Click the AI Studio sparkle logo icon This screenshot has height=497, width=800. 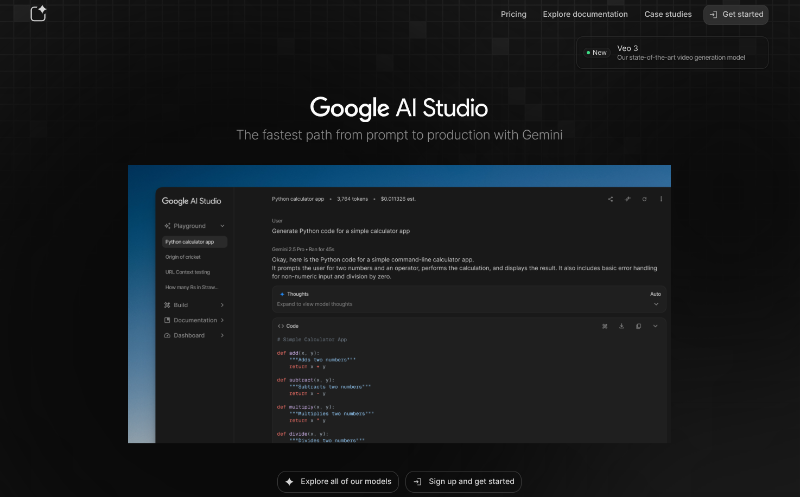pos(38,13)
